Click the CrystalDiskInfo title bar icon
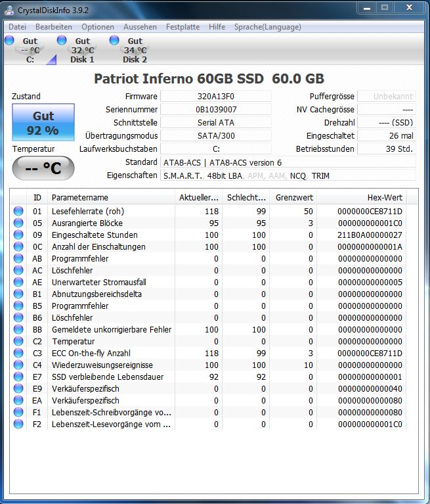This screenshot has width=430, height=504. (x=9, y=10)
